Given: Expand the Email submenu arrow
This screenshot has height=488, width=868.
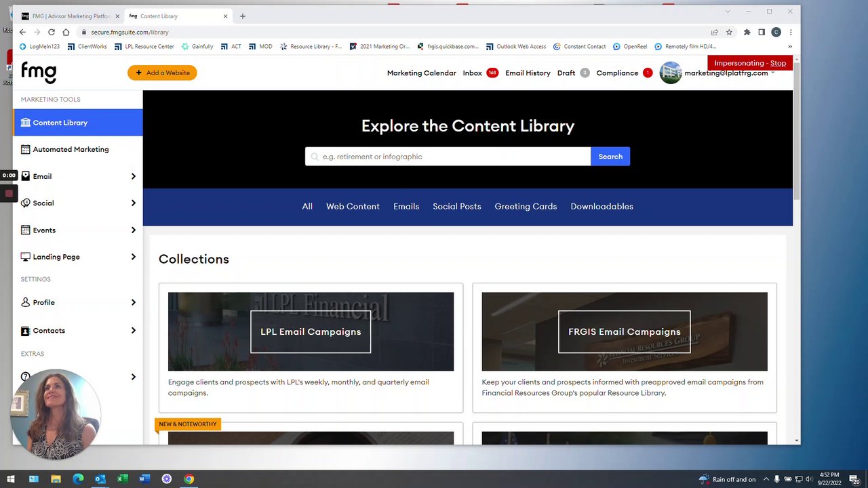Looking at the screenshot, I should [x=133, y=176].
